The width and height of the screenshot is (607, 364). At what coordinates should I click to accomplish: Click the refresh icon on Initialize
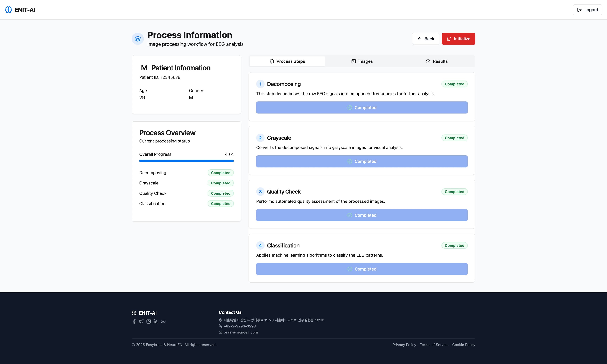pos(449,39)
